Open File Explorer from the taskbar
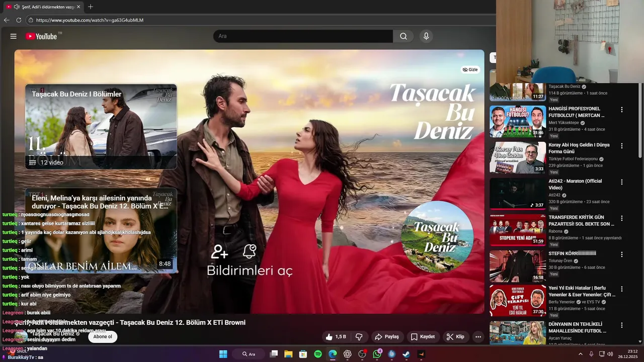The height and width of the screenshot is (362, 644). tap(288, 354)
